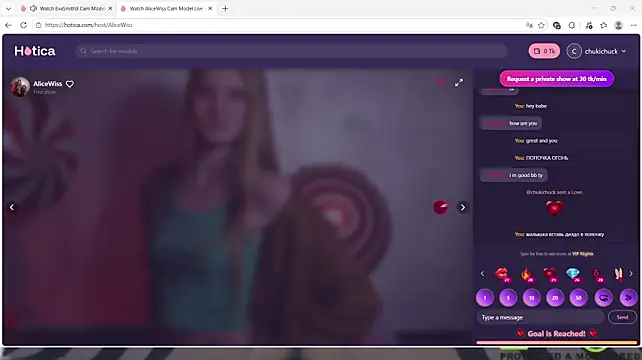The height and width of the screenshot is (360, 642).
Task: Send the fifth gift left of the legs gift
Action: pos(597,274)
